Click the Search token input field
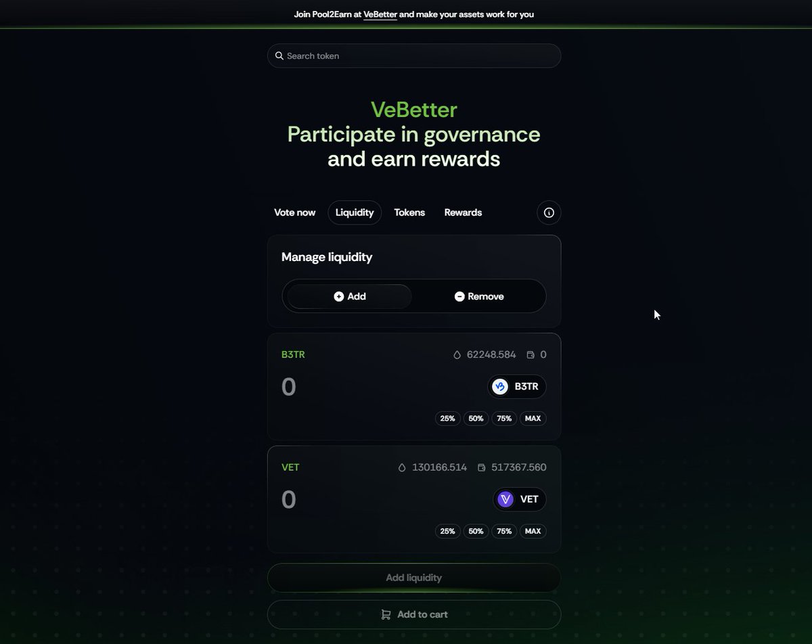Screen dimensions: 812x644 point(413,55)
